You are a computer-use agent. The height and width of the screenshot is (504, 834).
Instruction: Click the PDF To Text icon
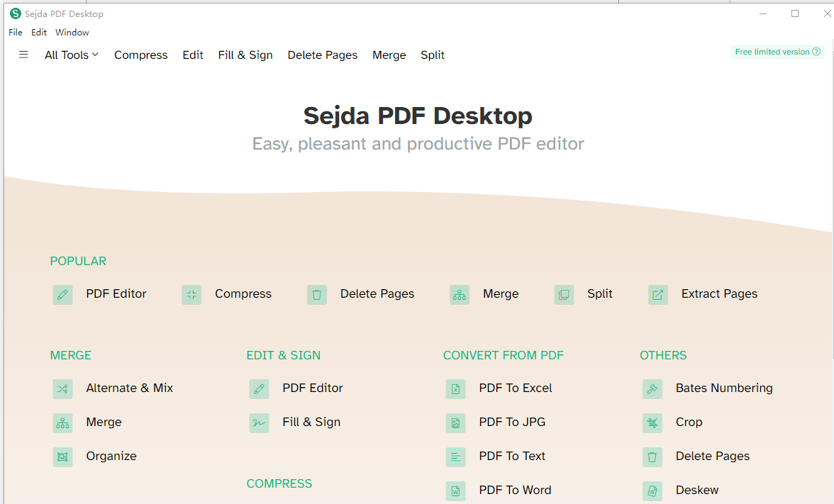pyautogui.click(x=456, y=457)
